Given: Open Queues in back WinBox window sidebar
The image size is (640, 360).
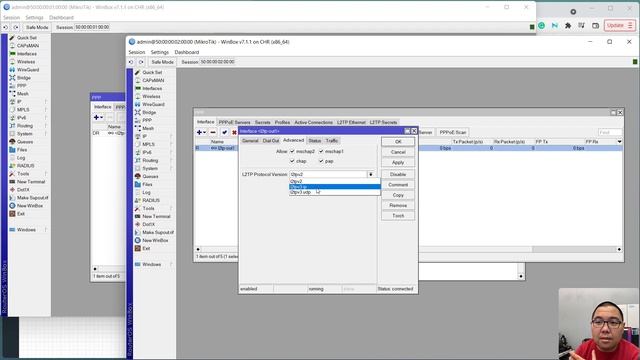Looking at the screenshot, I should pos(24,142).
